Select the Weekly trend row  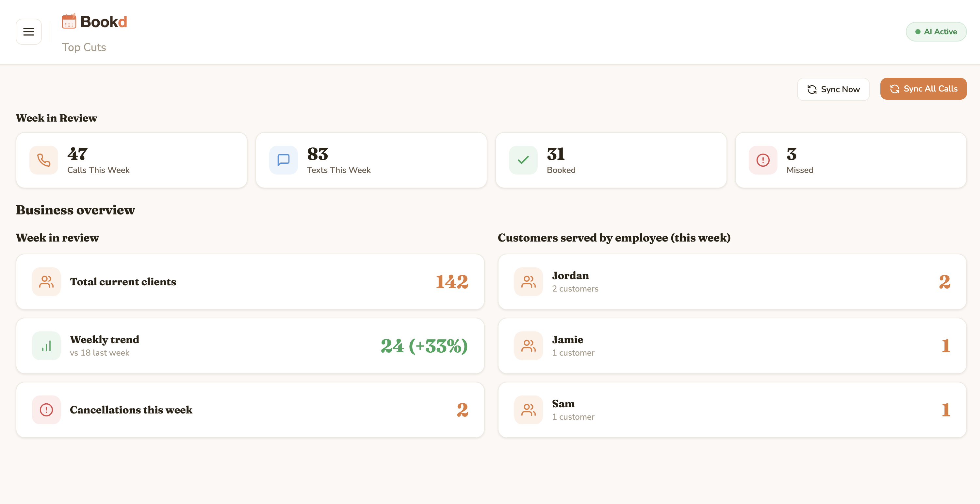pos(250,346)
